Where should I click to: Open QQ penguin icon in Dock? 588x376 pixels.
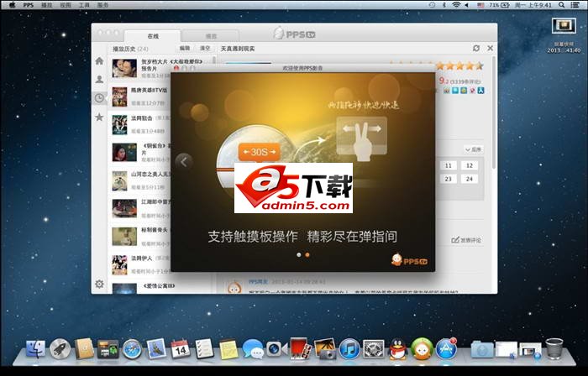click(x=398, y=349)
